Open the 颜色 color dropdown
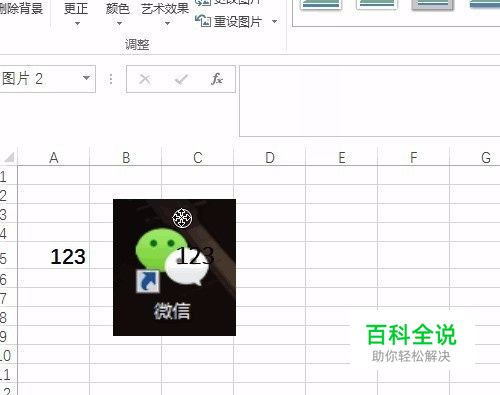Viewport: 500px width, 395px height. click(118, 13)
